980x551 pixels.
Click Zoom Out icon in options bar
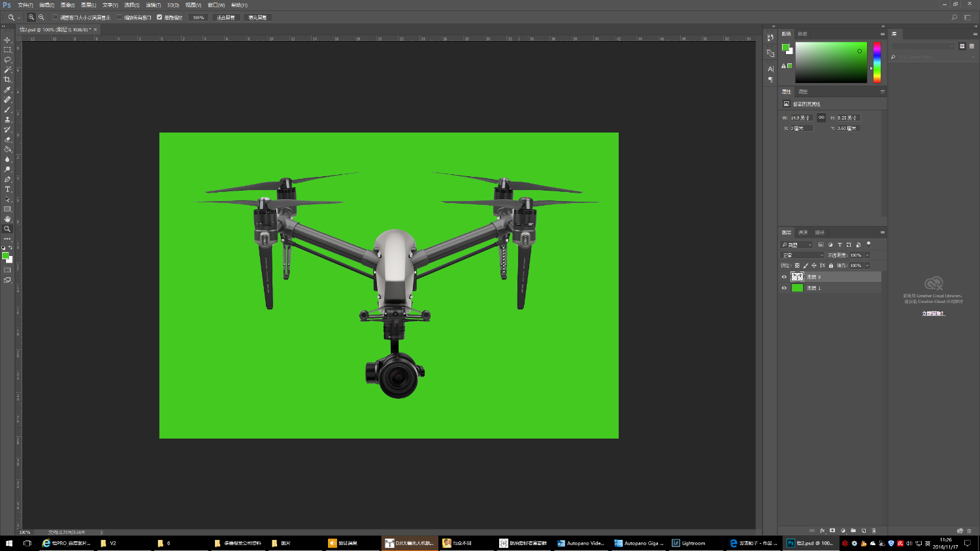[x=41, y=18]
